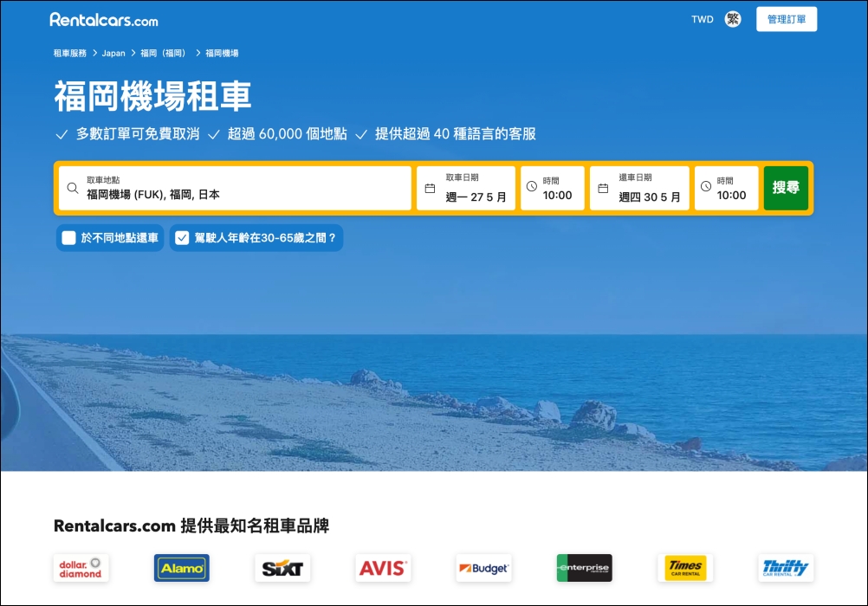Image resolution: width=868 pixels, height=606 pixels.
Task: Click the 福岡機場租車 page heading
Action: click(x=152, y=96)
